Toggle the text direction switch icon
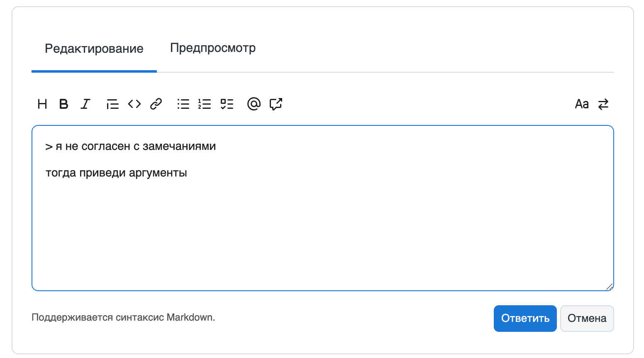 click(x=603, y=104)
